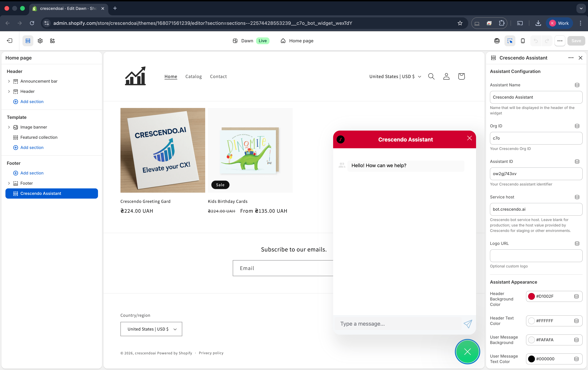Open the Sections panel icon
This screenshot has width=588, height=370.
28,41
